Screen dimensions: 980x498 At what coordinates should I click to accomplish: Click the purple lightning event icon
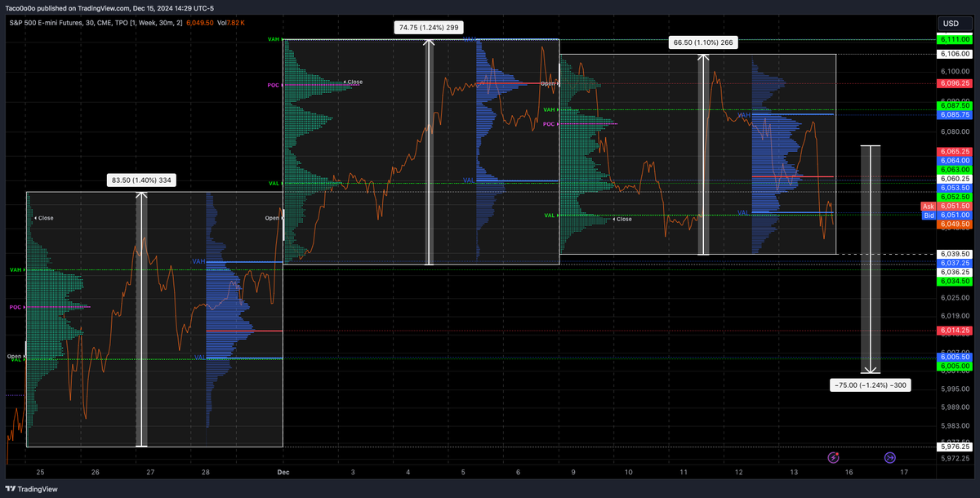(x=833, y=458)
